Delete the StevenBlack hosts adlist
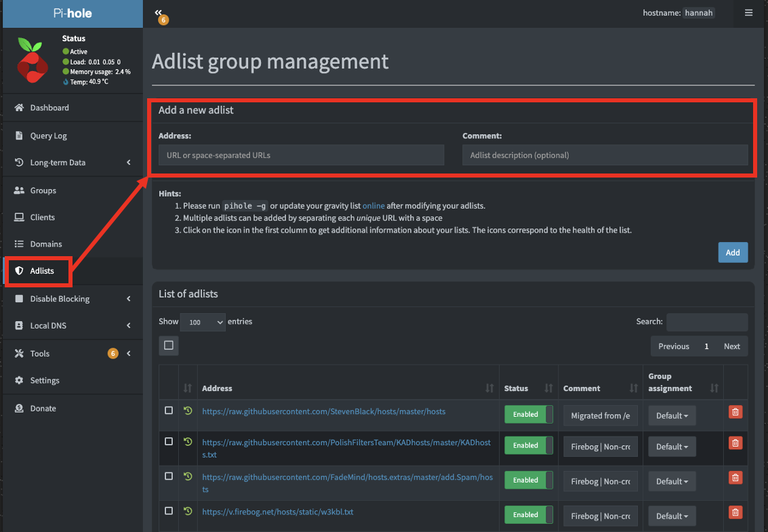Viewport: 768px width, 532px height. pyautogui.click(x=735, y=411)
